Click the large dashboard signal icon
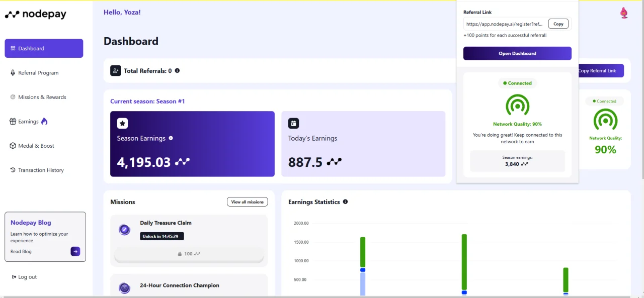 coord(605,120)
